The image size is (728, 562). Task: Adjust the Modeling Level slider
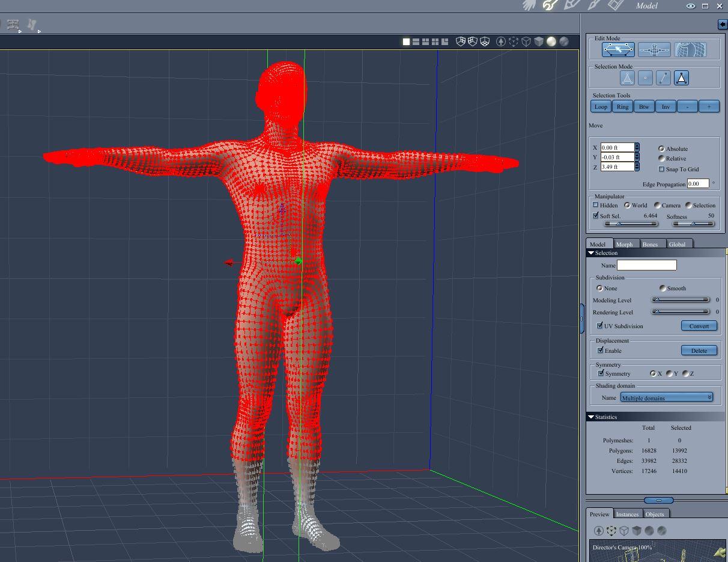point(681,299)
